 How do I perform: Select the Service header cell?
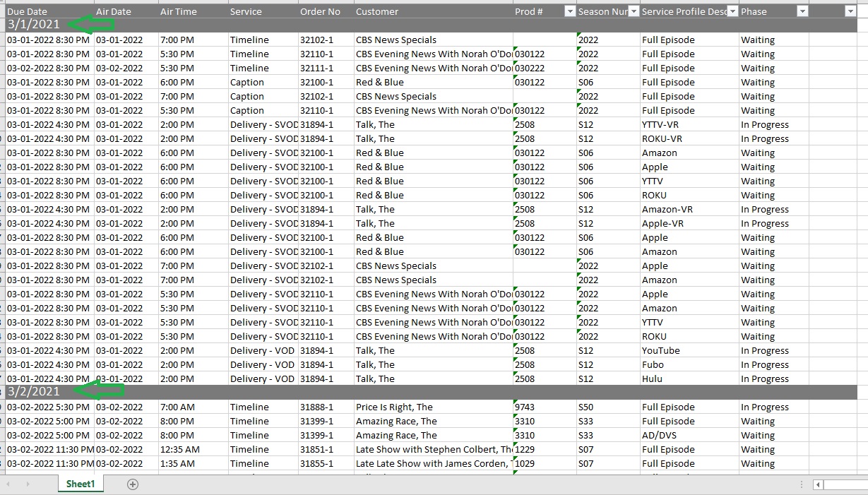[263, 11]
